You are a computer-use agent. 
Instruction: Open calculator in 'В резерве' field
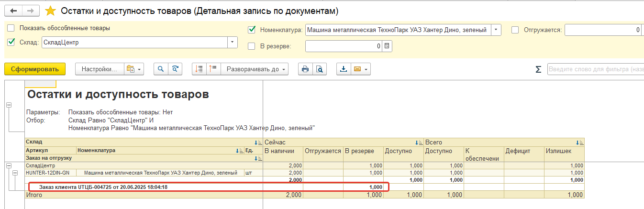point(387,46)
